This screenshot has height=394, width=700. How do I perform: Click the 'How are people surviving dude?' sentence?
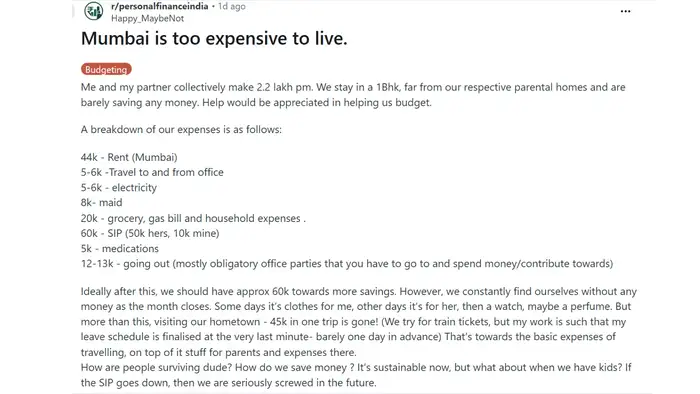point(157,367)
